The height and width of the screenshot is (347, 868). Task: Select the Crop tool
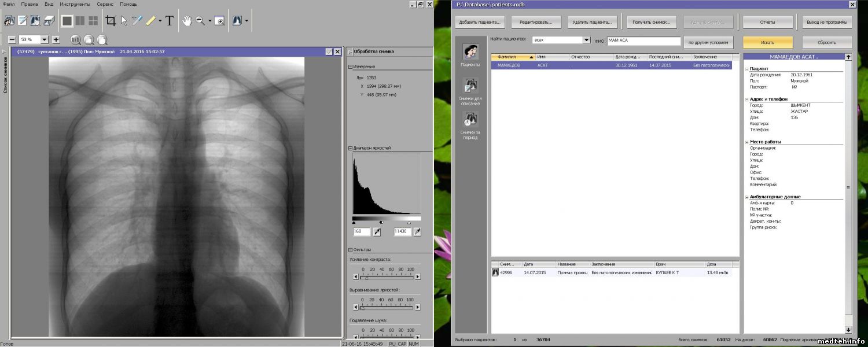coord(111,21)
